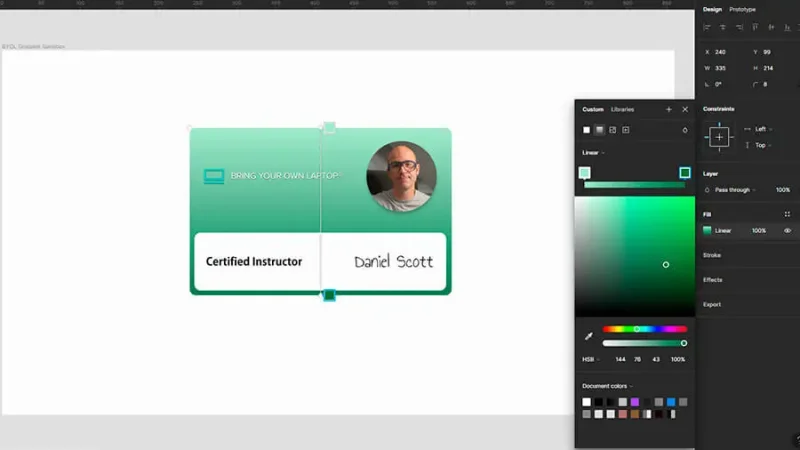The height and width of the screenshot is (450, 800).
Task: Click the Linear fill label in Fill row
Action: click(723, 231)
